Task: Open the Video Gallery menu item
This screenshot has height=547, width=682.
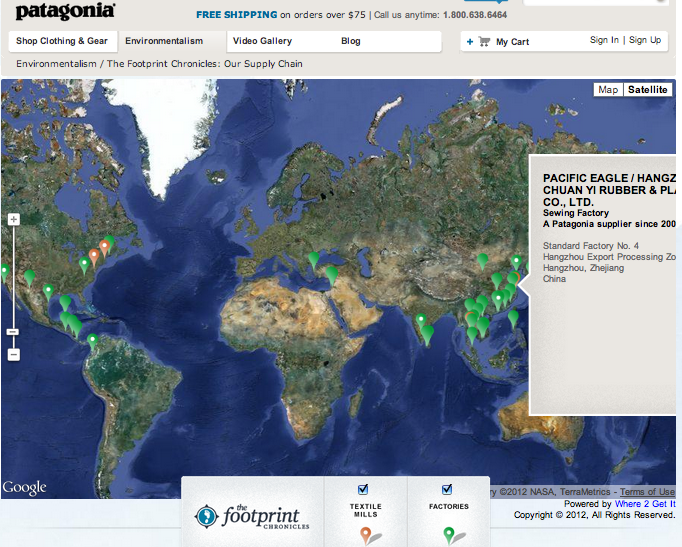Action: click(x=262, y=41)
